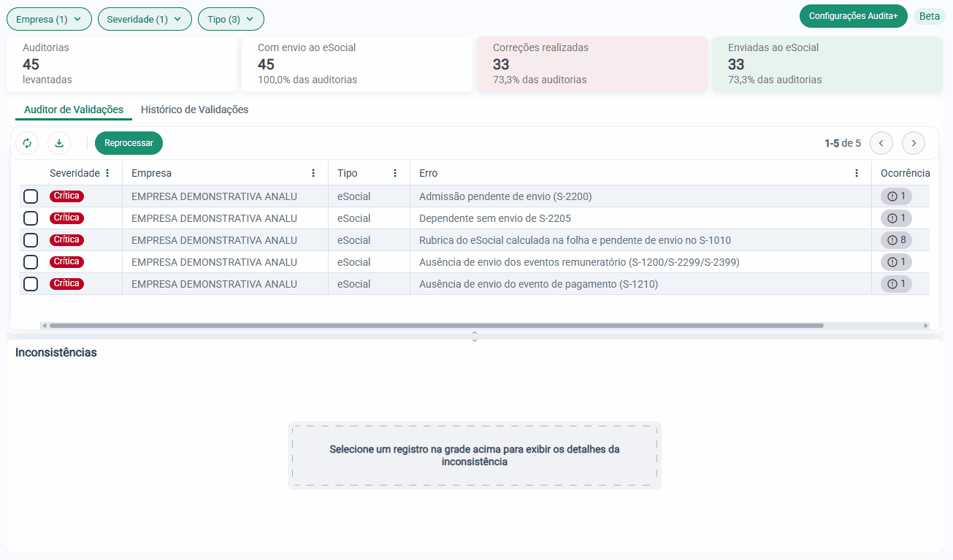The image size is (953, 560).
Task: Click the Severidade column header
Action: [74, 173]
